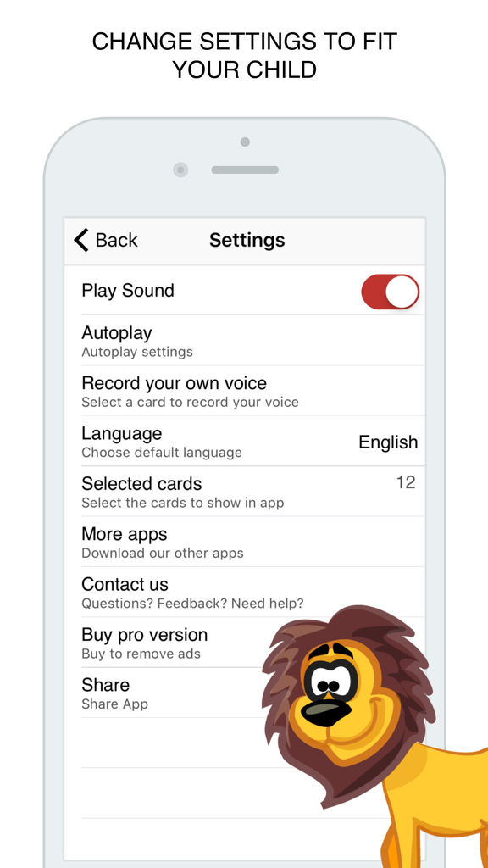Open Record your own voice
Image resolution: width=488 pixels, height=868 pixels.
[245, 391]
